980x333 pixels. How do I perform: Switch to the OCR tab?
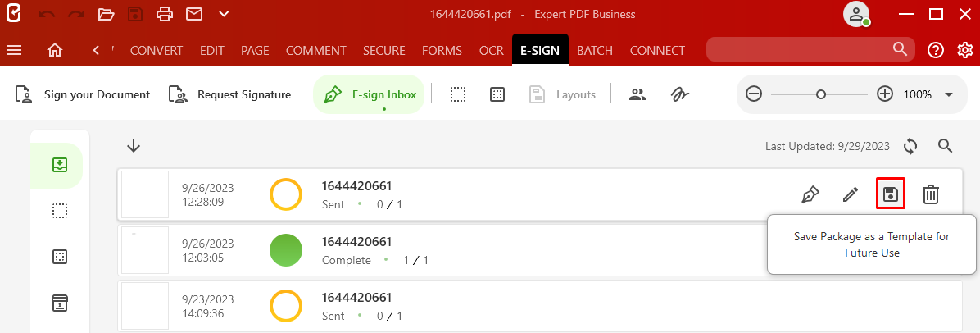492,51
